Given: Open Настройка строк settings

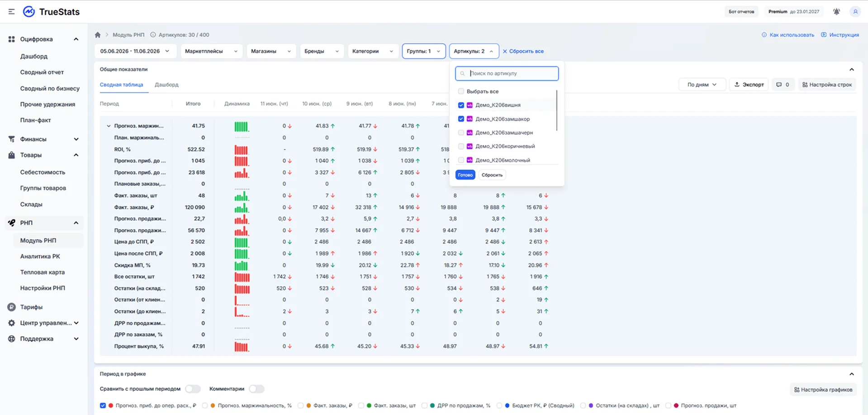Looking at the screenshot, I should tap(827, 85).
